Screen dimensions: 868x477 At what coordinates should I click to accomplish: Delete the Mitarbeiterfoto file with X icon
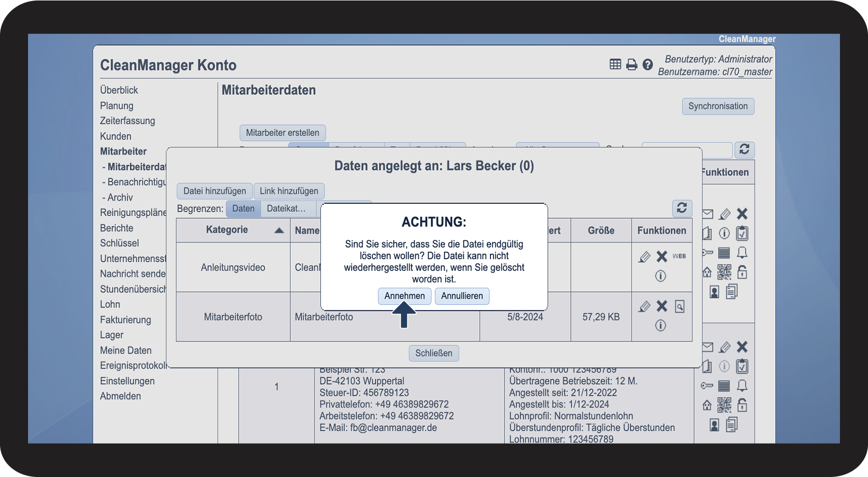pos(662,306)
